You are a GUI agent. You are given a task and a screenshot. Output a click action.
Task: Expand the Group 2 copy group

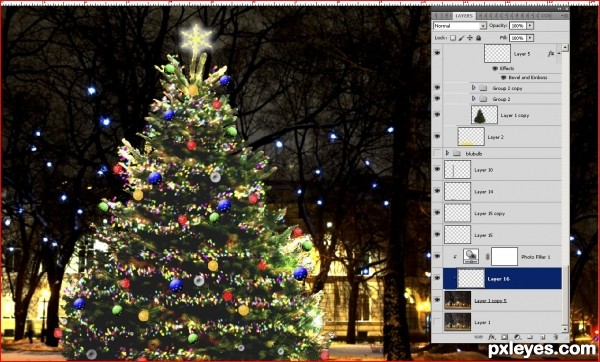tap(473, 88)
